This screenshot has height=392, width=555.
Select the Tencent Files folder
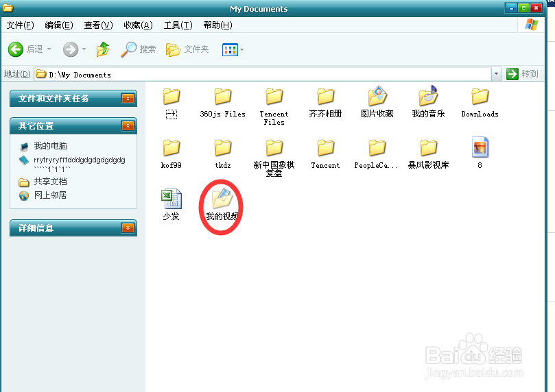point(274,107)
